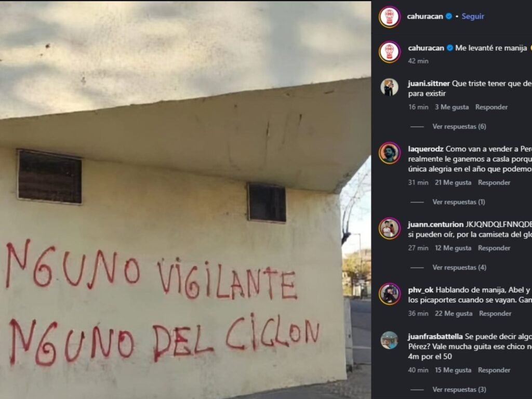532x399 pixels.
Task: Open the juanfrasbattella username link
Action: (x=435, y=337)
